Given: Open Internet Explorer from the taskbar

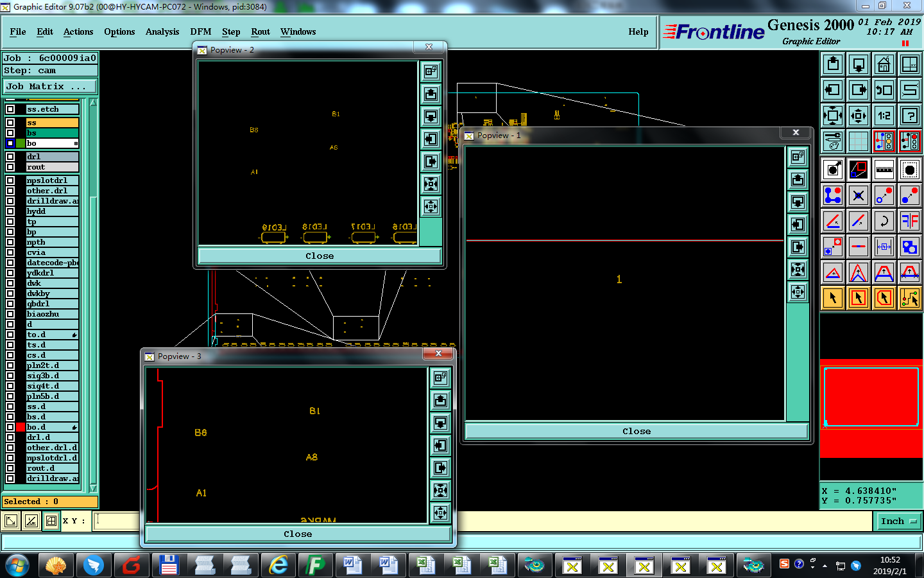Looking at the screenshot, I should (278, 565).
